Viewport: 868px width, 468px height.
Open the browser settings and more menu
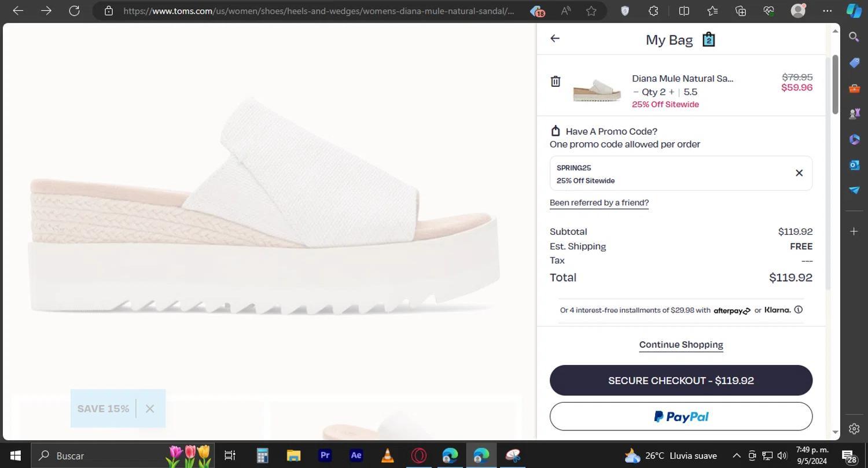tap(827, 10)
